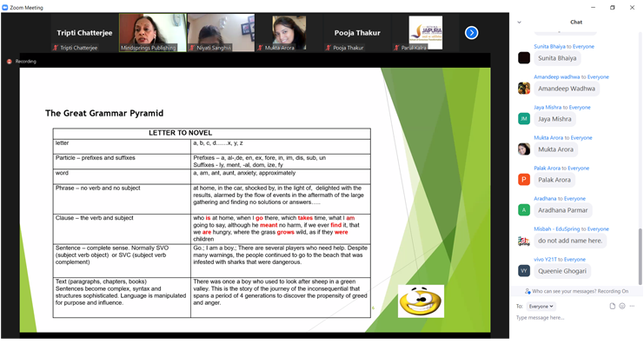644x344 pixels.
Task: Open the file attachment icon in chat
Action: 613,307
